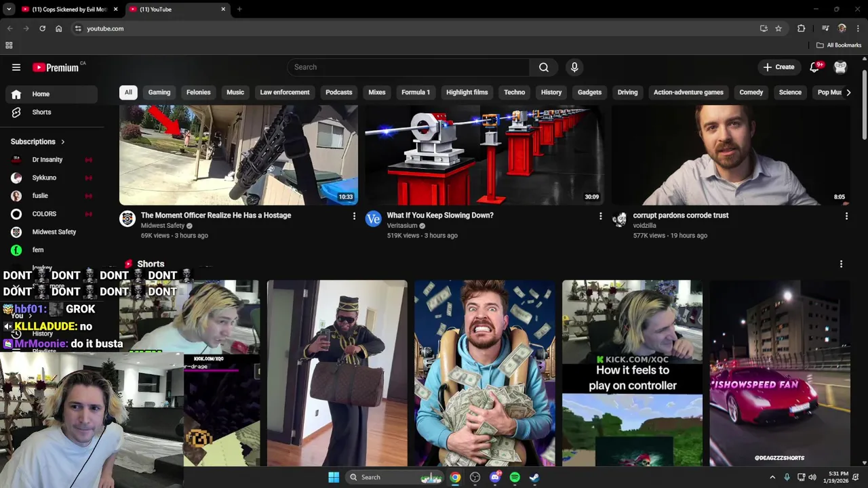Open a new browser tab

tap(239, 9)
